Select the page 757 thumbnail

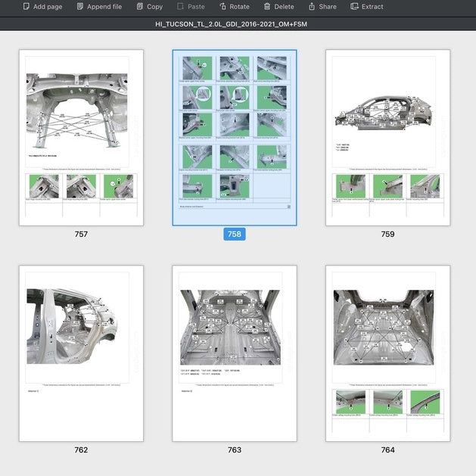81,137
